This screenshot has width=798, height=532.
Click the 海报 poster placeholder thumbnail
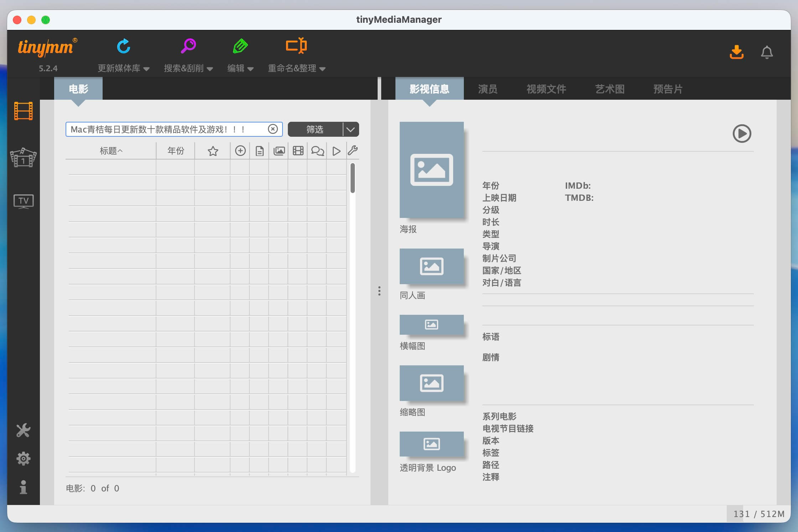pyautogui.click(x=431, y=170)
